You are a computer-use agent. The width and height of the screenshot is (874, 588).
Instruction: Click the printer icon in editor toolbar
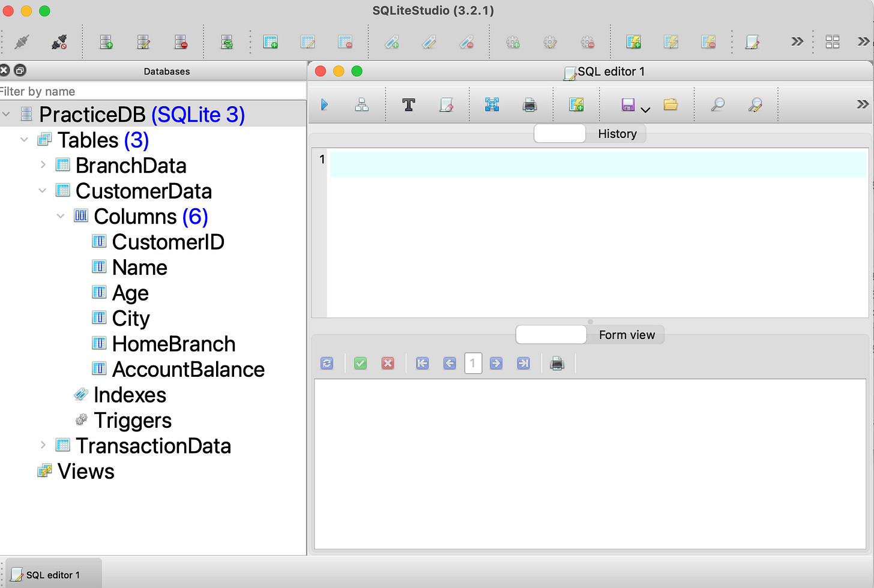[529, 105]
